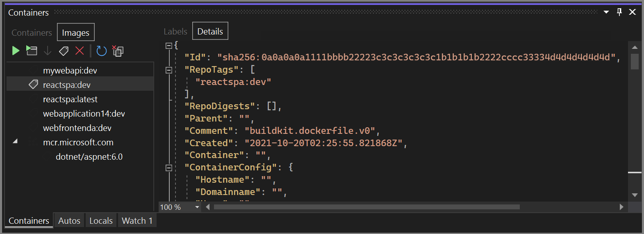Click the Created timestamp value

[x=324, y=143]
